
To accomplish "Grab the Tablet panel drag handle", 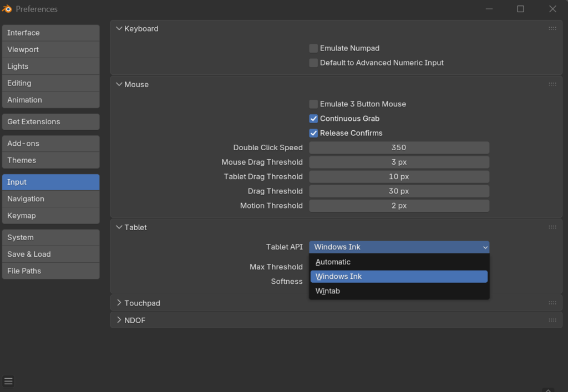I will [552, 227].
